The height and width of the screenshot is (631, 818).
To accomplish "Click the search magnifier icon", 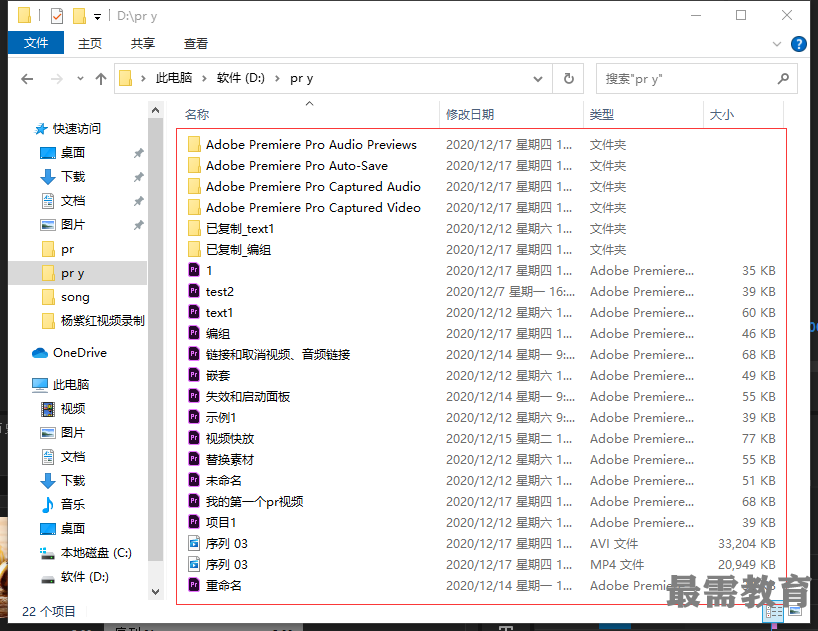I will (783, 79).
